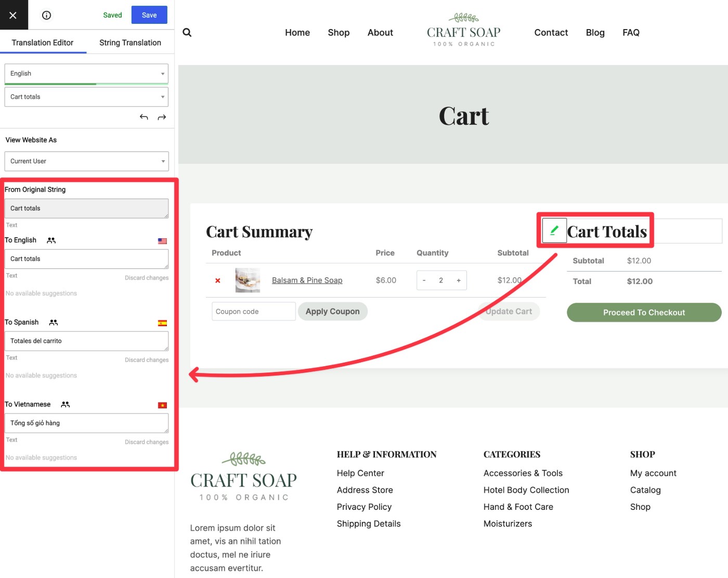Open the Privacy Policy footer link

(364, 507)
